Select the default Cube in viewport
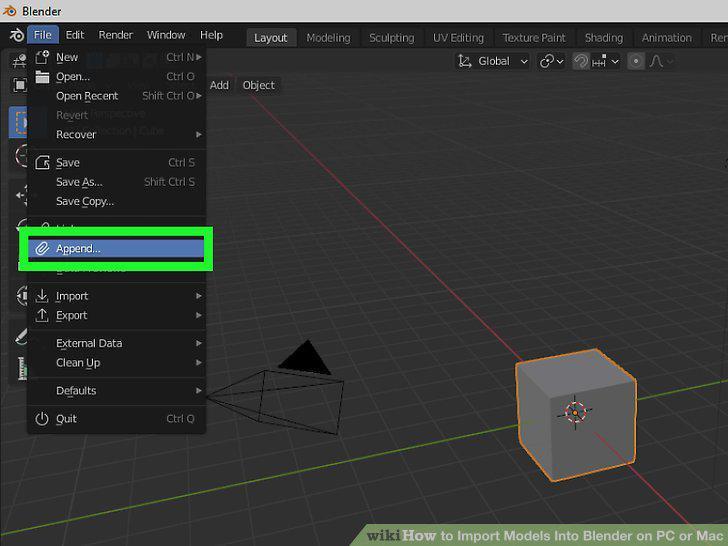 click(x=576, y=415)
